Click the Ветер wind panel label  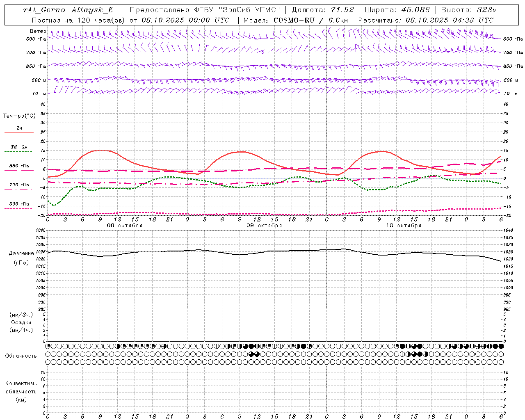38,31
